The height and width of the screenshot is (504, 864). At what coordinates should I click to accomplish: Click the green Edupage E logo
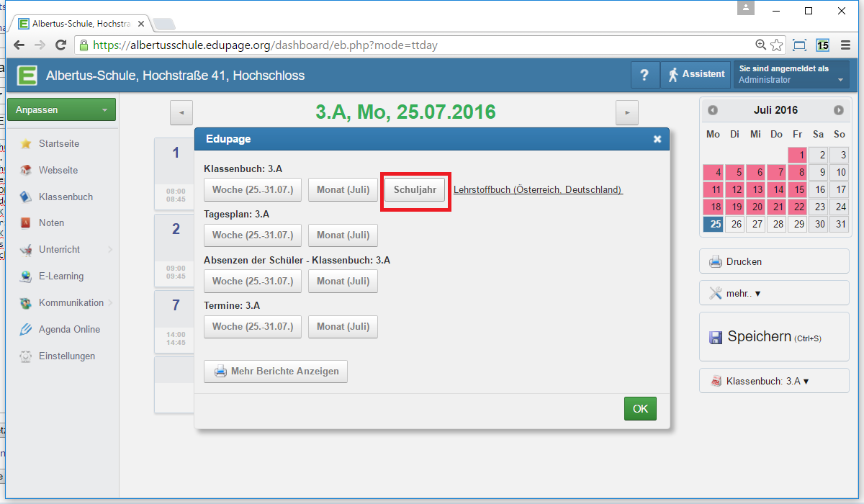click(x=27, y=75)
